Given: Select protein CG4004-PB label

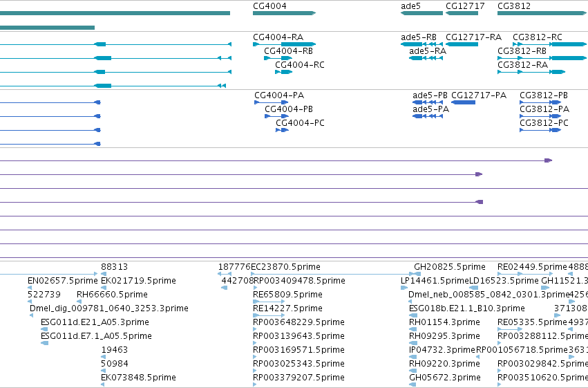Looking at the screenshot, I should (288, 109).
